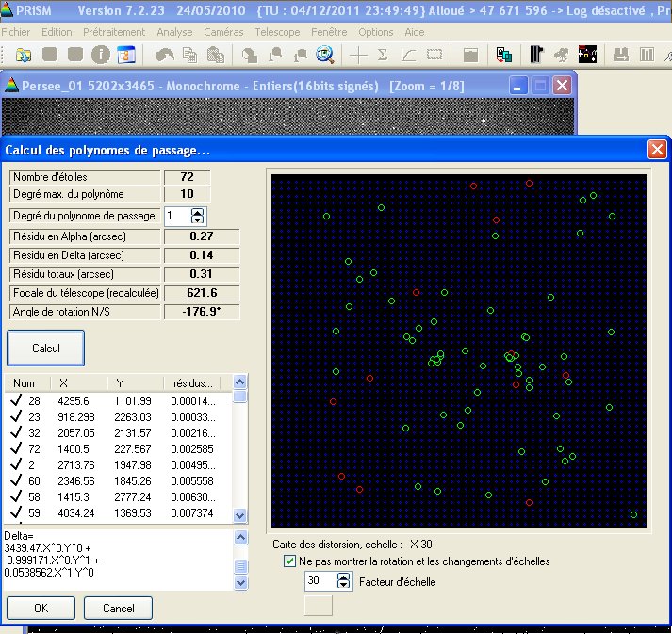Uncheck 'Ne pas montrer la rotation' checkbox
The width and height of the screenshot is (672, 634).
click(290, 561)
